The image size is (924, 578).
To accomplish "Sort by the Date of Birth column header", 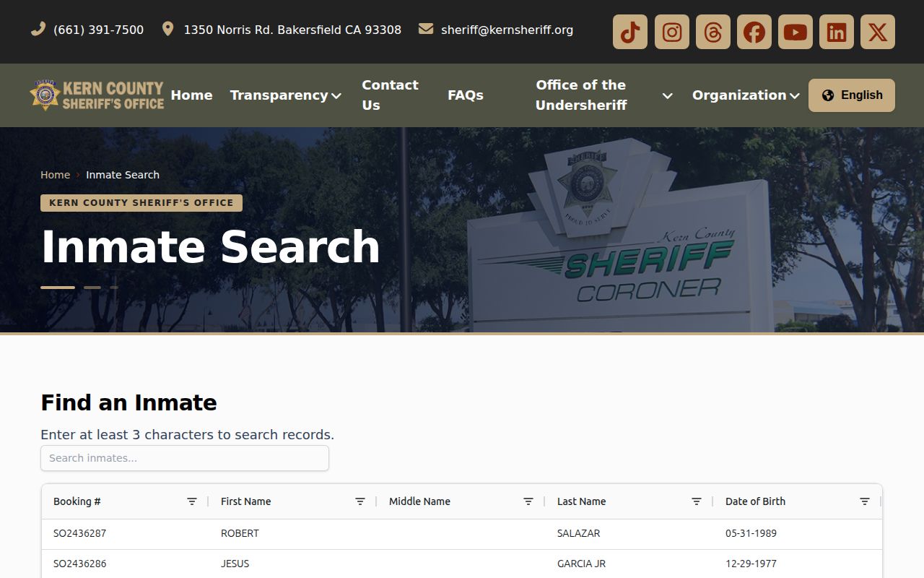I will point(755,501).
